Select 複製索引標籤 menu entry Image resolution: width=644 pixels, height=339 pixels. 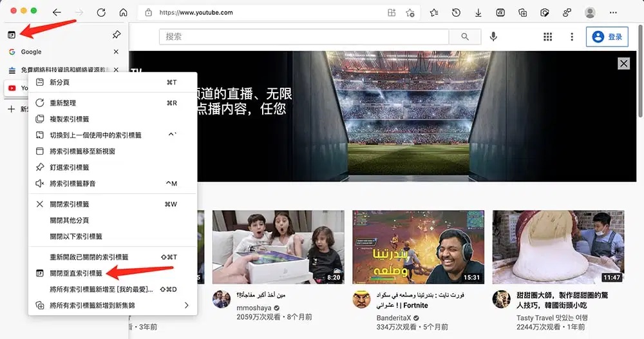(113, 119)
